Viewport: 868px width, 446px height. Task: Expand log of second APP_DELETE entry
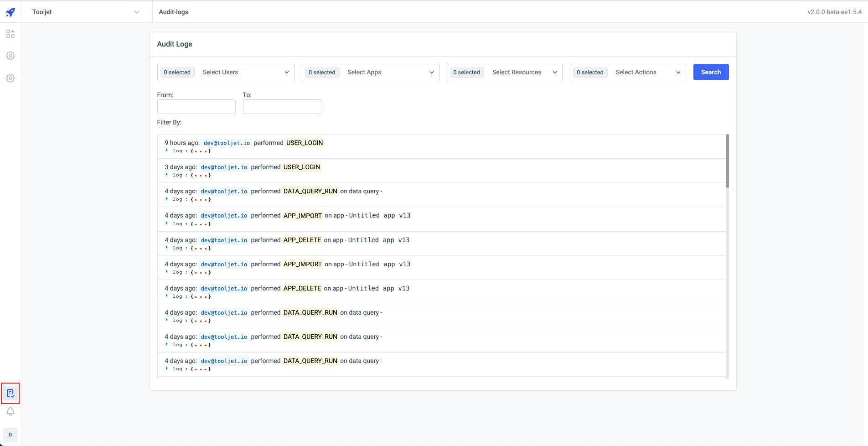167,296
